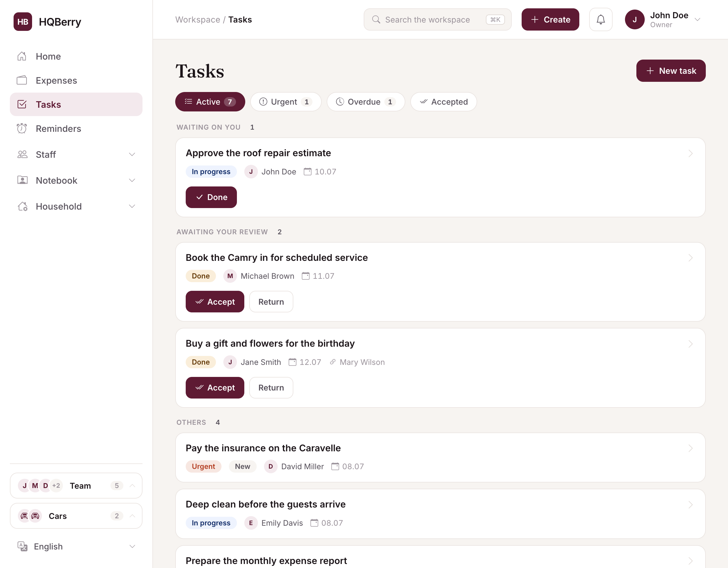Switch to the Urgent tab
Screen dimensions: 728x568
286,102
